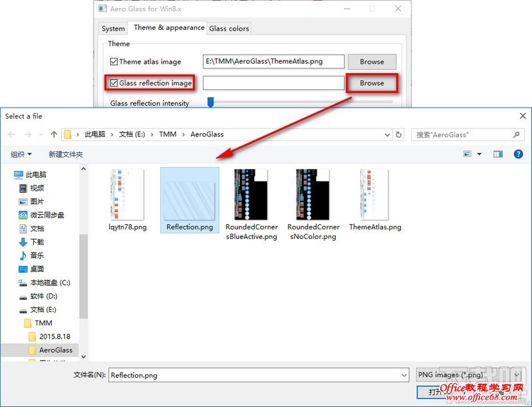Image resolution: width=532 pixels, height=407 pixels.
Task: Toggle the preview pane icon
Action: 497,154
